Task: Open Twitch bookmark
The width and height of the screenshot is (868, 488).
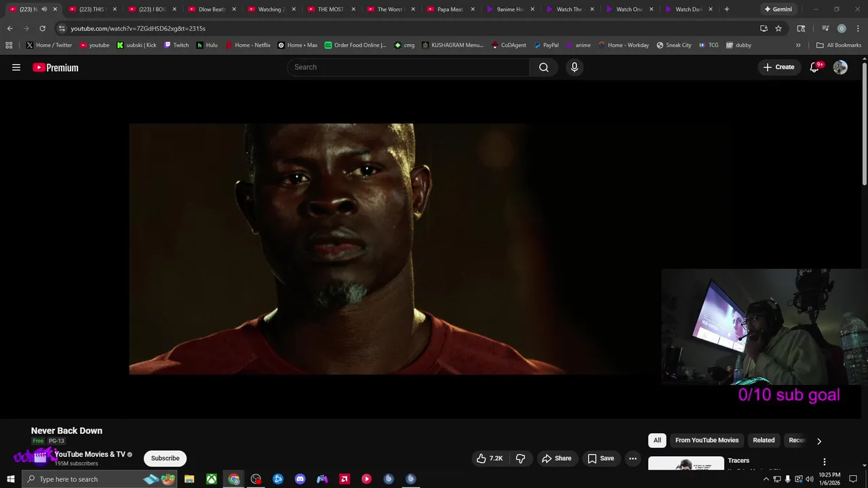Action: point(176,45)
